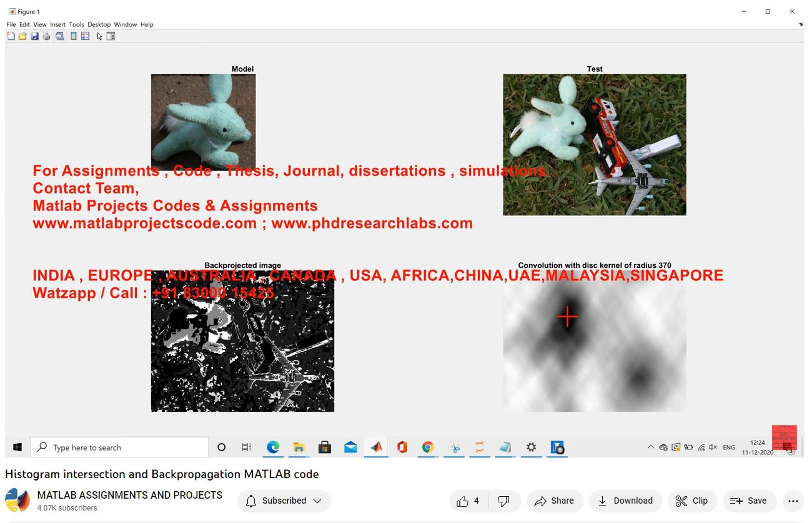Insert a colorbar from the toolbar
Viewport: 812px width, 523px height.
tap(73, 36)
